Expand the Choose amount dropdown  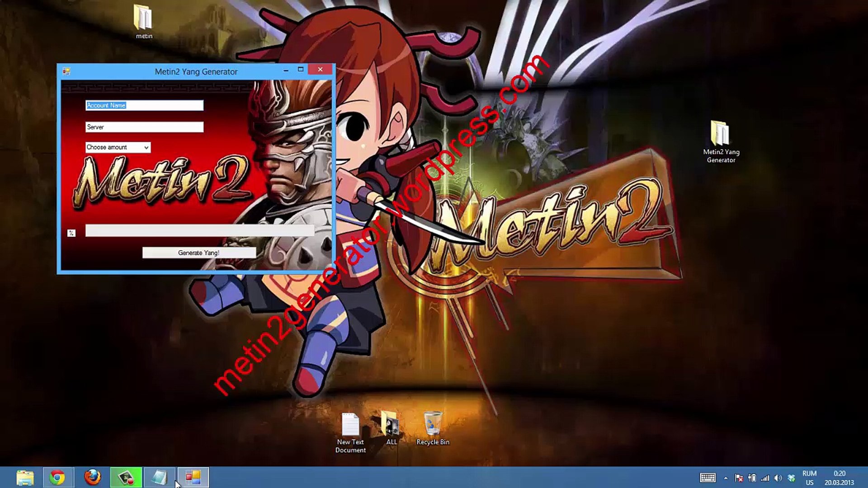[146, 147]
